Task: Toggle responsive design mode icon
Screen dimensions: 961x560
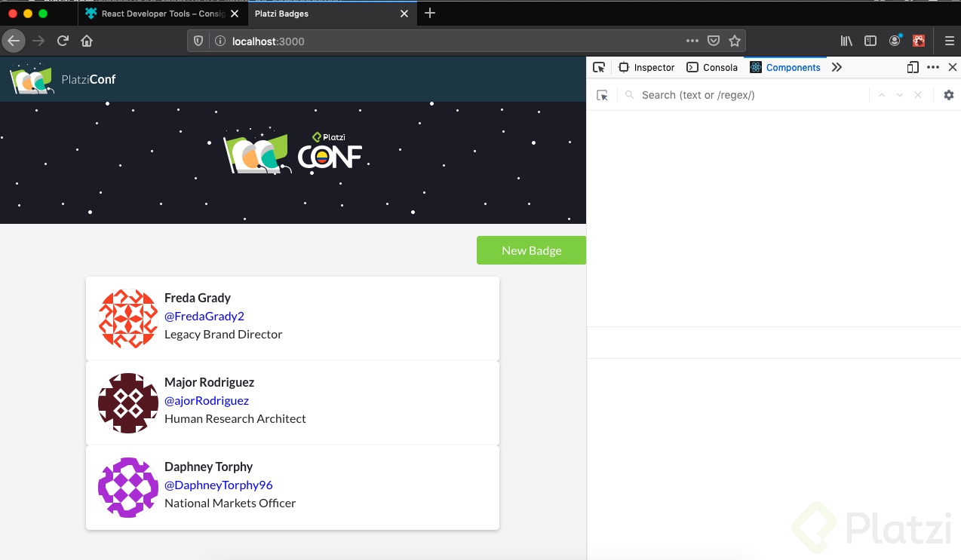Action: coord(913,67)
